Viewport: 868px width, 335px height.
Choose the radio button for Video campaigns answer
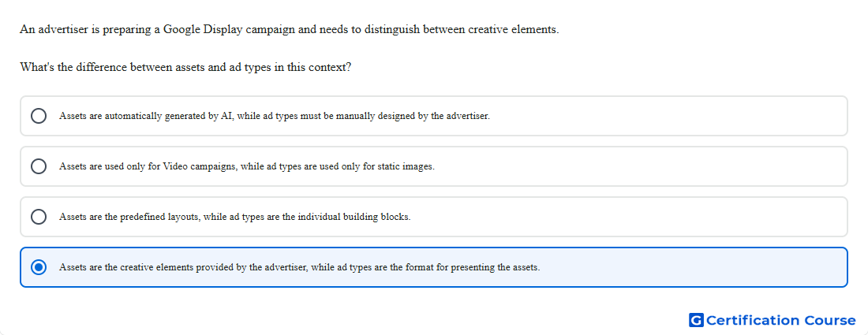click(x=39, y=166)
